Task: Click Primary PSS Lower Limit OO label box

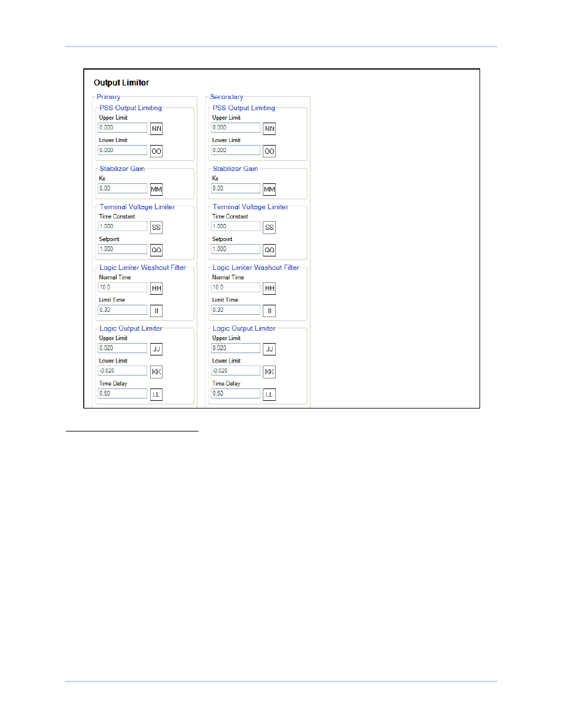Action: coord(156,151)
